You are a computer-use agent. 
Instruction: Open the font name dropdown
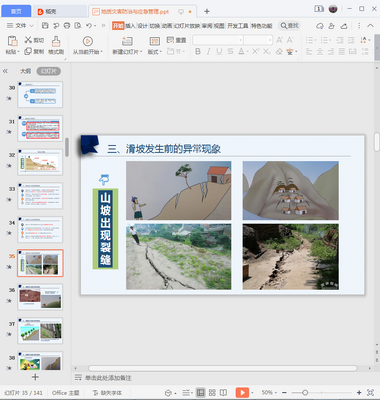point(240,40)
